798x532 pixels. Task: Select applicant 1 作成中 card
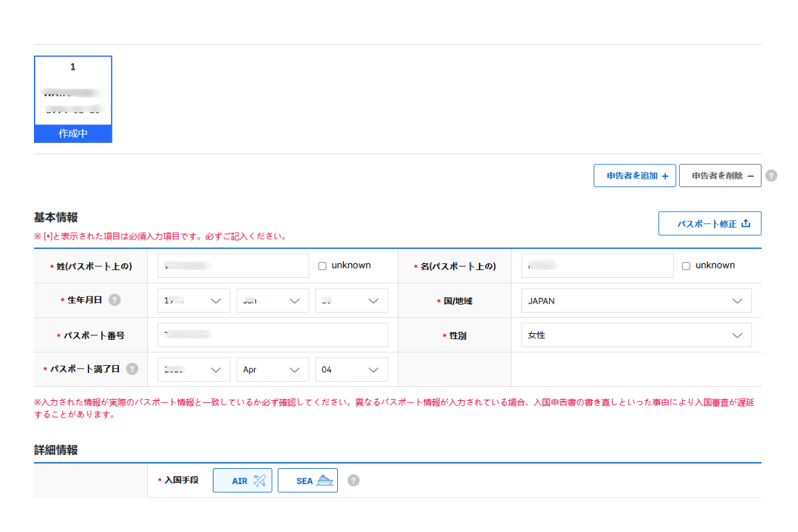point(73,99)
